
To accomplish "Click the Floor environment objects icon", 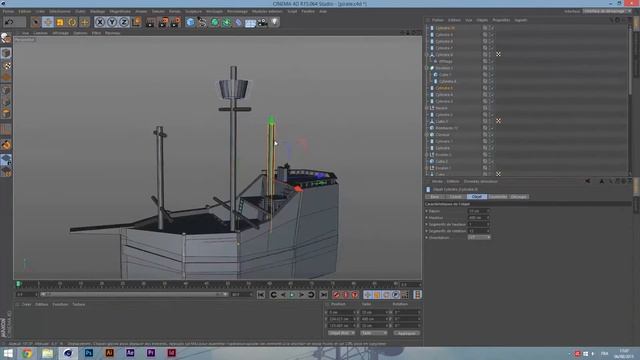I will click(250, 22).
